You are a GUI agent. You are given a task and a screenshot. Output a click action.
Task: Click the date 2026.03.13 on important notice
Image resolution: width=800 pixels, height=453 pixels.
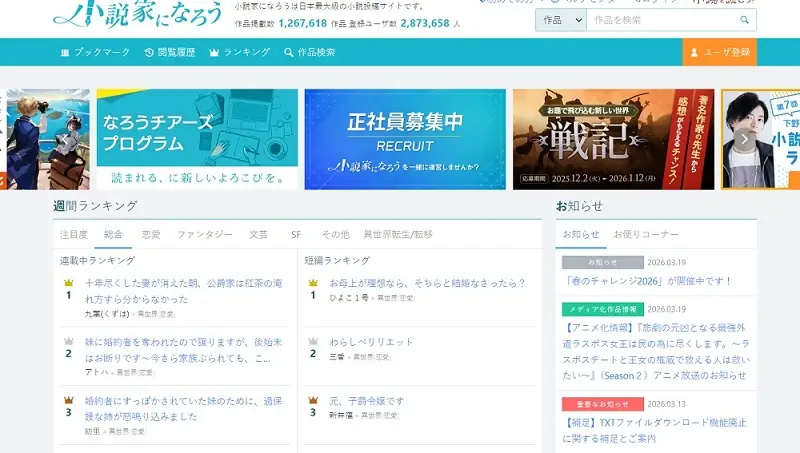666,404
